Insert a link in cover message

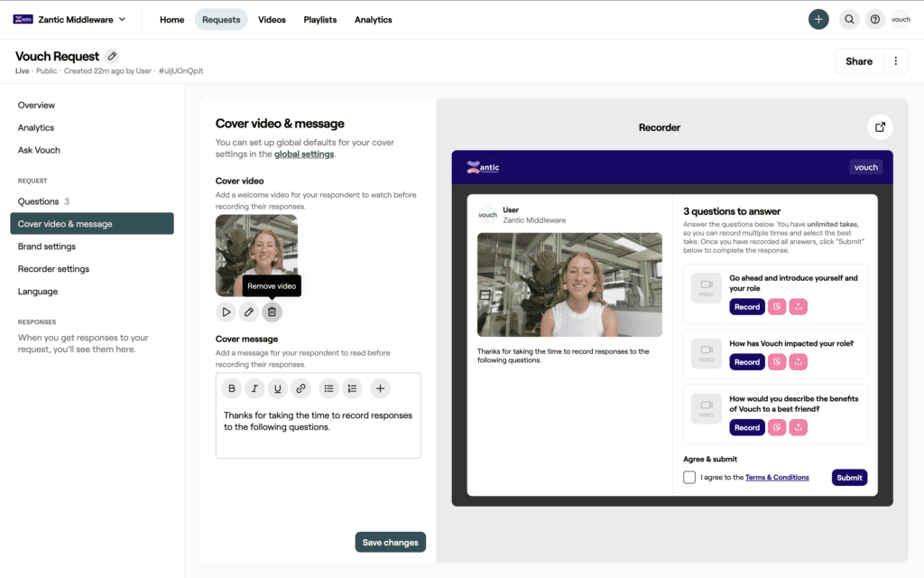pos(300,388)
